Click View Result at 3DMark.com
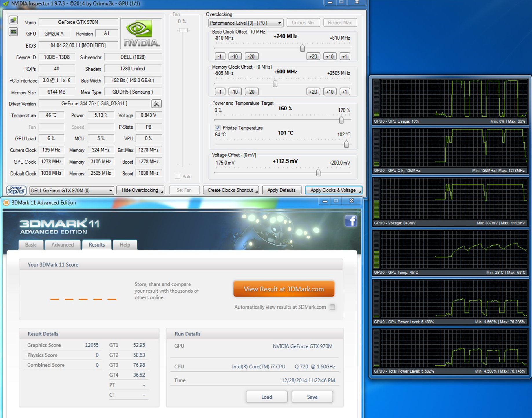The image size is (532, 418). [284, 289]
